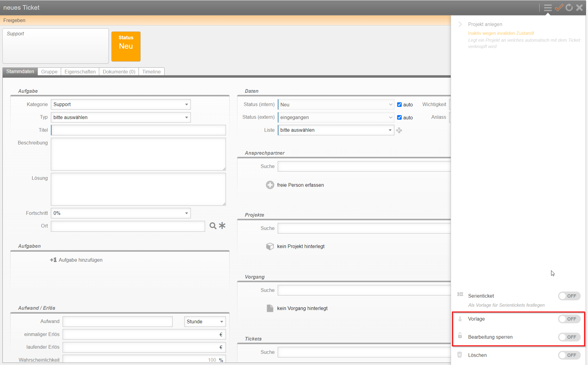This screenshot has width=588, height=365.
Task: Switch to the Timeline tab
Action: (151, 72)
